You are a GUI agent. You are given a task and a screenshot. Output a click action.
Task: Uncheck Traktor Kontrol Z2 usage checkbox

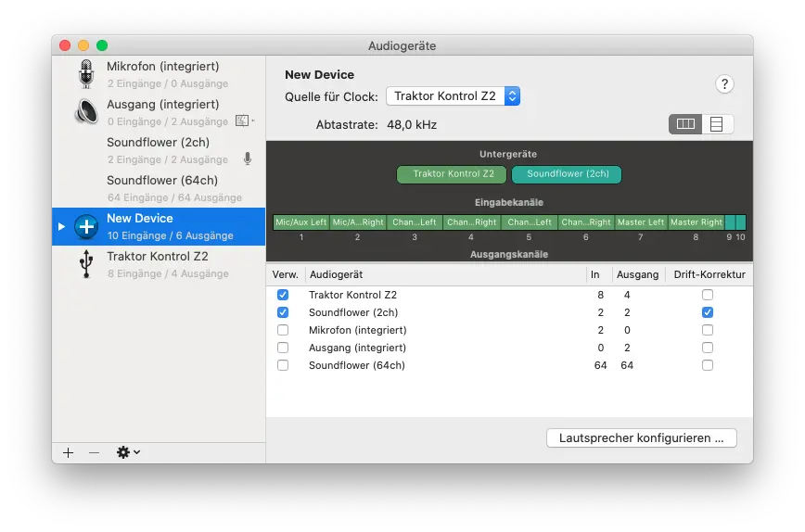(283, 295)
